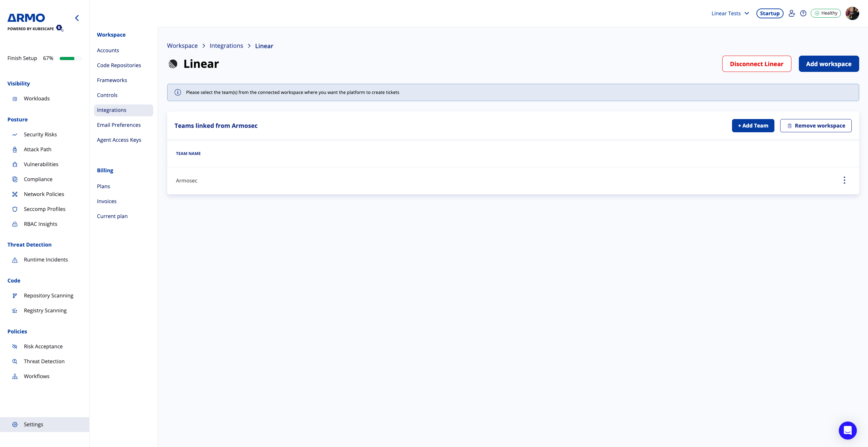Open Agent Access Keys menu item
The height and width of the screenshot is (447, 868).
click(119, 140)
